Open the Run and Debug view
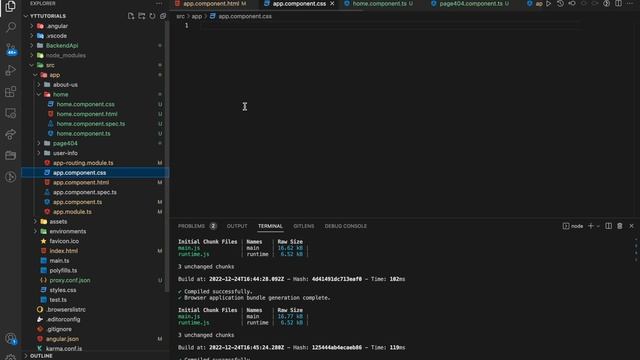 pos(11,70)
